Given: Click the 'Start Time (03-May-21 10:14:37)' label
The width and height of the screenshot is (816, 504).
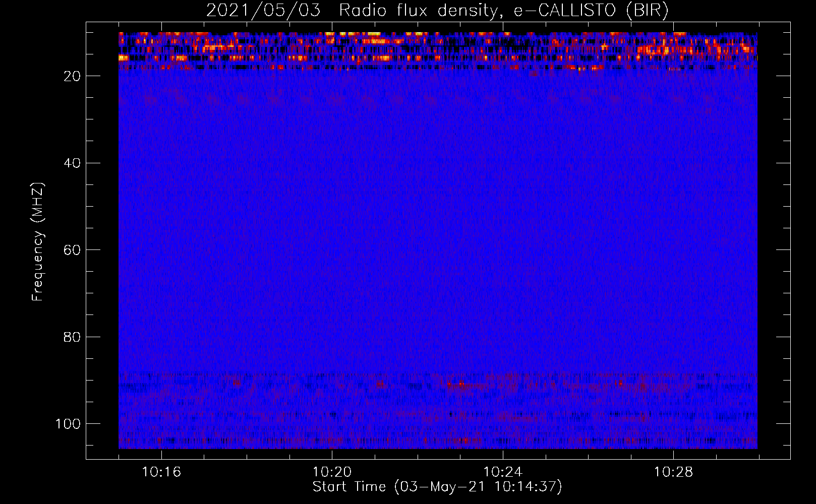Looking at the screenshot, I should coord(437,487).
